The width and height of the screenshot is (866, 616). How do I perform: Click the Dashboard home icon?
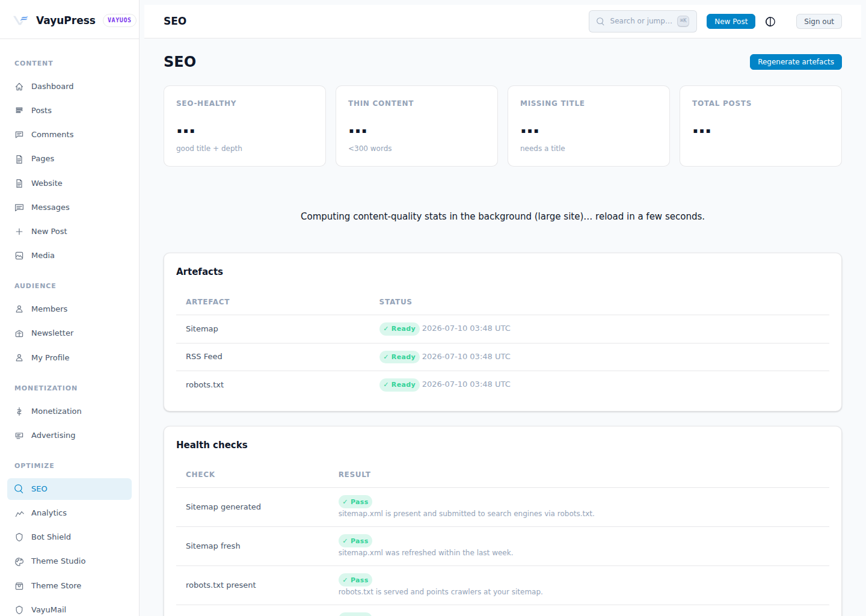(x=19, y=87)
